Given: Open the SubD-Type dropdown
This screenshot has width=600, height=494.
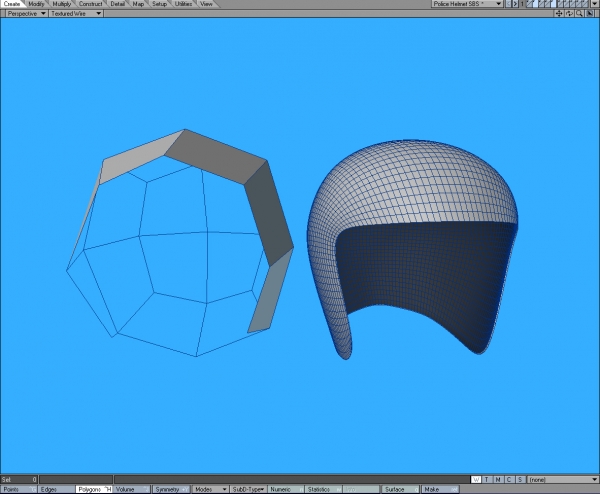Looking at the screenshot, I should [249, 489].
